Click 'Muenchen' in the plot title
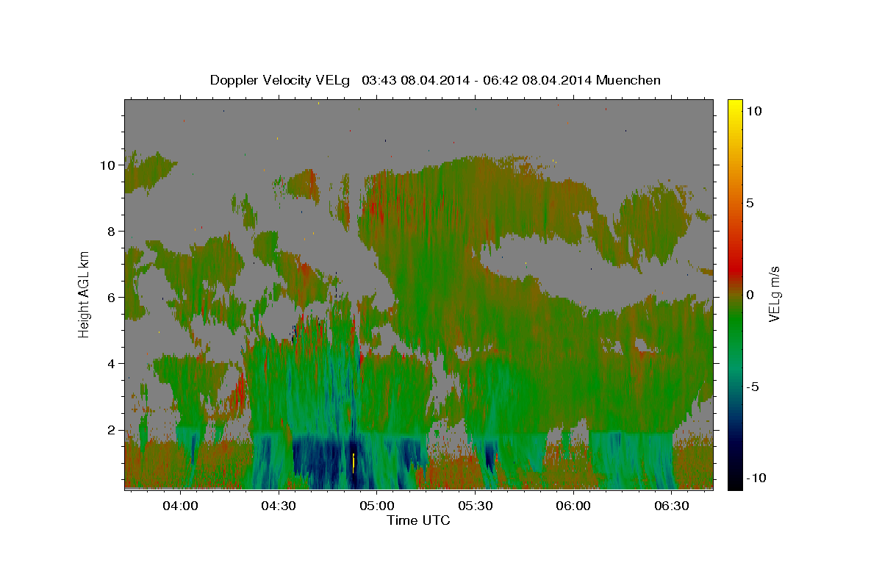 point(628,80)
